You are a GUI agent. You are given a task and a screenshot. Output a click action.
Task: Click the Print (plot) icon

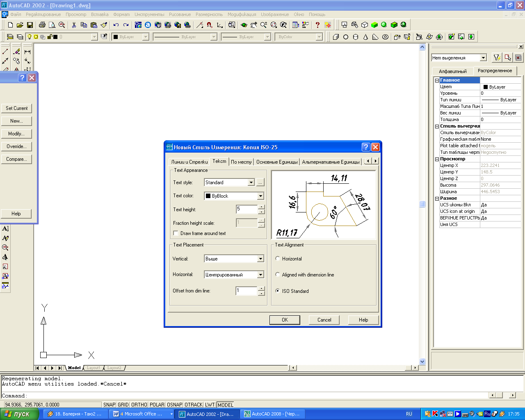[x=42, y=25]
